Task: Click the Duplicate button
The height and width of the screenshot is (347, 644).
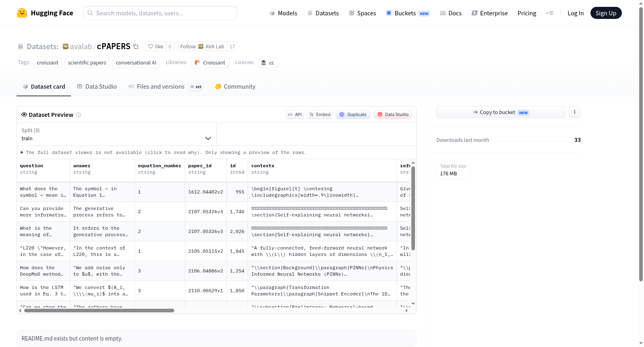Action: tap(353, 114)
